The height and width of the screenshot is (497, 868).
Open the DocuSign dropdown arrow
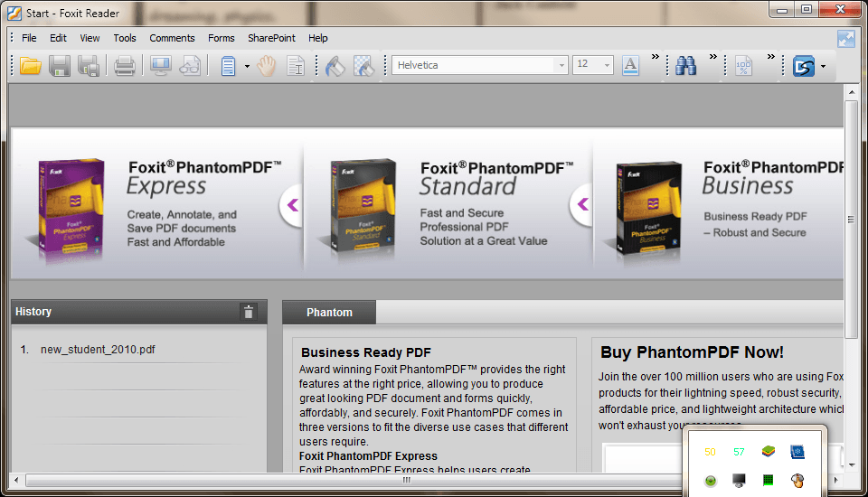[823, 66]
